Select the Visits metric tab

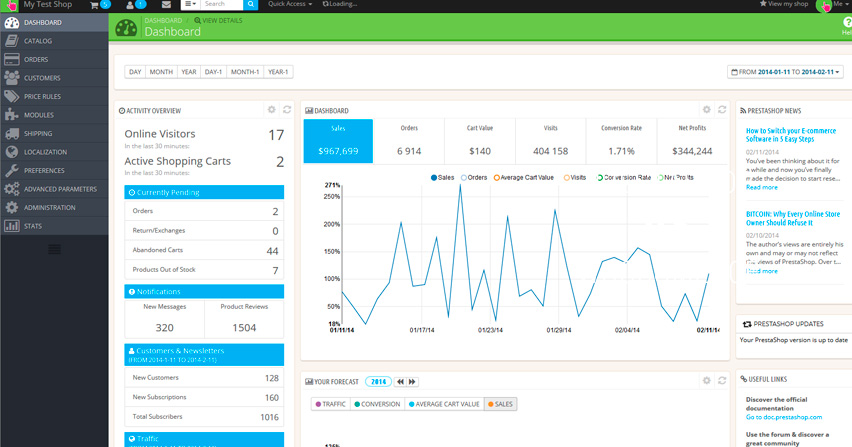coord(550,141)
